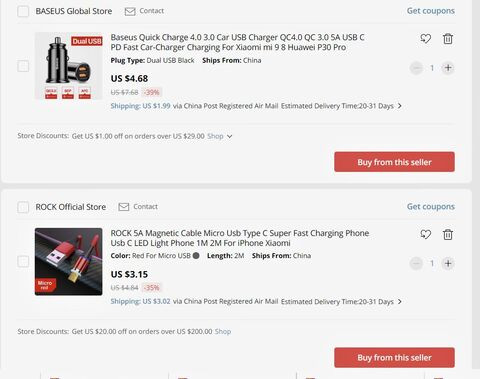Get coupons from BASEUS Global Store
This screenshot has height=379, width=480.
pyautogui.click(x=431, y=11)
